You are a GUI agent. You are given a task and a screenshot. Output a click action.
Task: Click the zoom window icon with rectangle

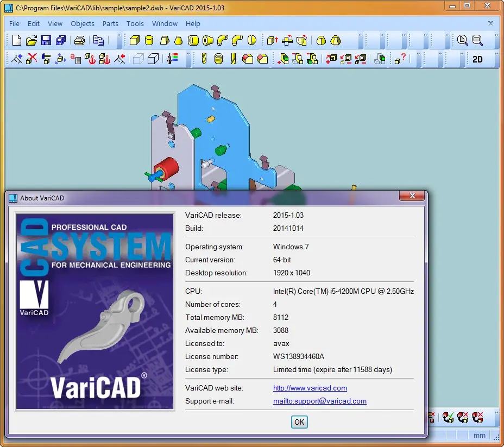[477, 41]
